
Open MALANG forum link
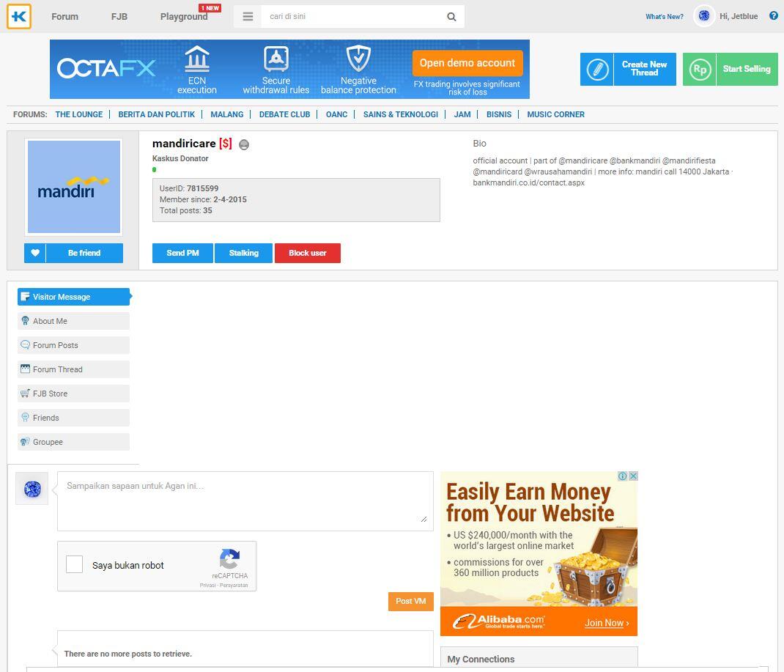(227, 114)
